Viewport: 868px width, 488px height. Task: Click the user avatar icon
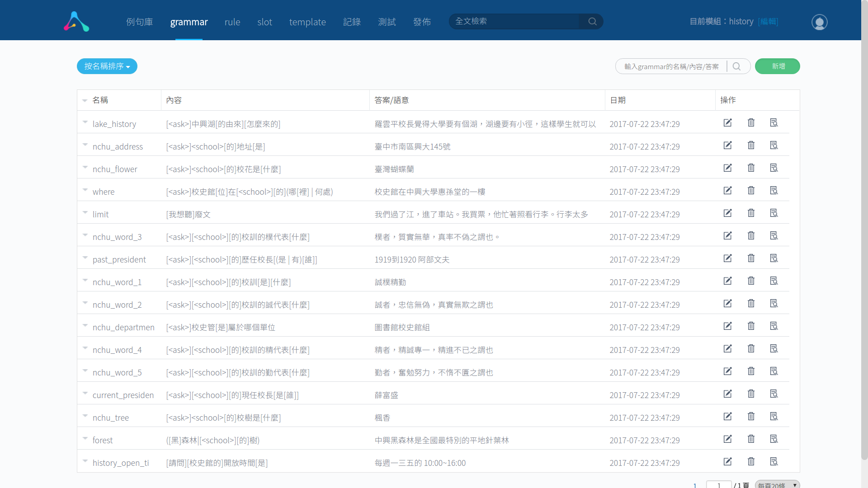tap(819, 22)
